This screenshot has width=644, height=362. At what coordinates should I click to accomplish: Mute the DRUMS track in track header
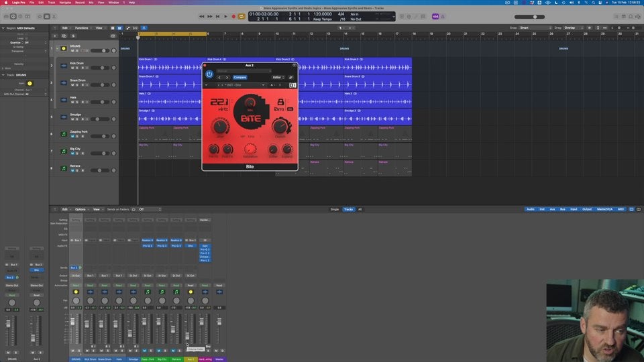(72, 50)
